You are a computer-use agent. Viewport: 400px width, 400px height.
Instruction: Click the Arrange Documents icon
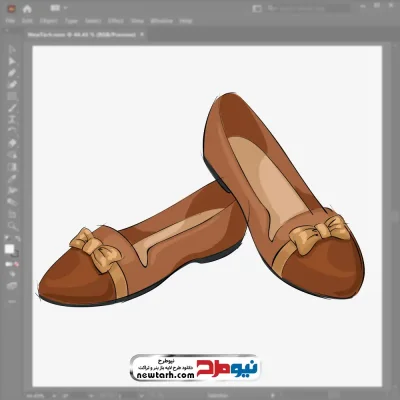[x=257, y=8]
